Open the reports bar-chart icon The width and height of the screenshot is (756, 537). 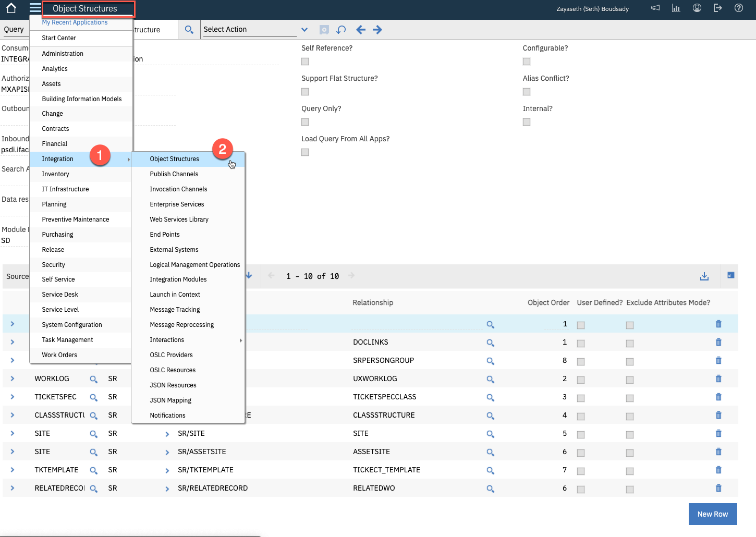tap(676, 8)
